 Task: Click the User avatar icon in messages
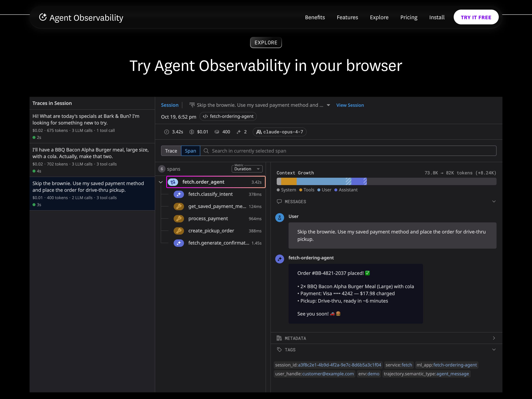(279, 218)
